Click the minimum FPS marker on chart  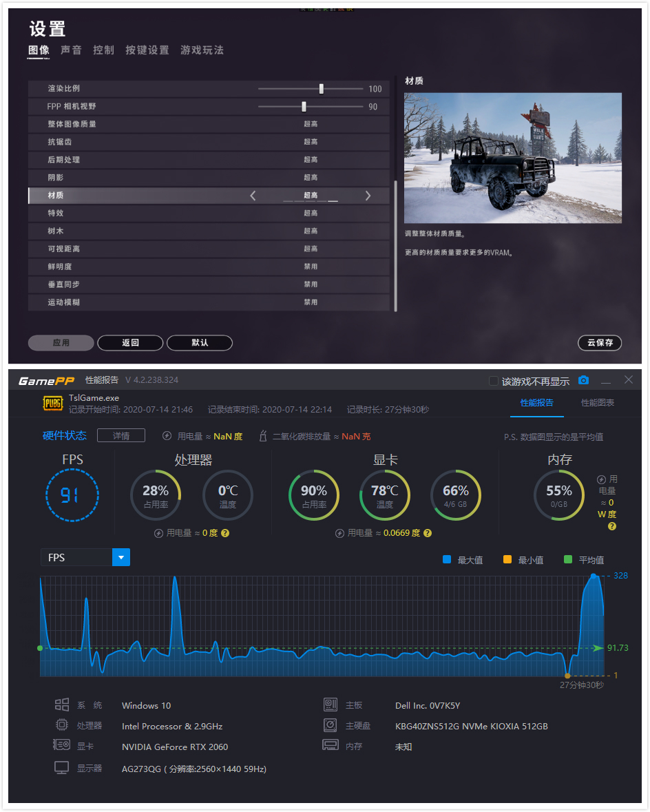point(567,675)
